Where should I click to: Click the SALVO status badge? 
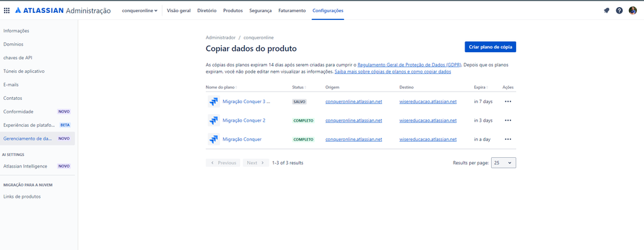(x=299, y=102)
